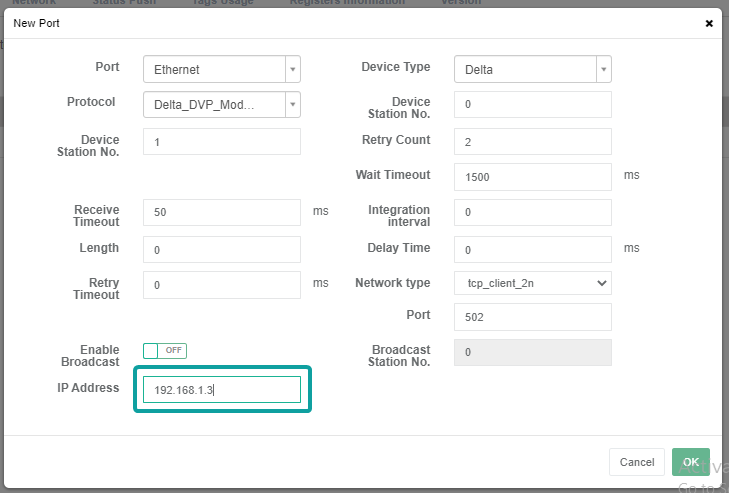
Task: Click the right Device Station No. field
Action: pyautogui.click(x=532, y=104)
